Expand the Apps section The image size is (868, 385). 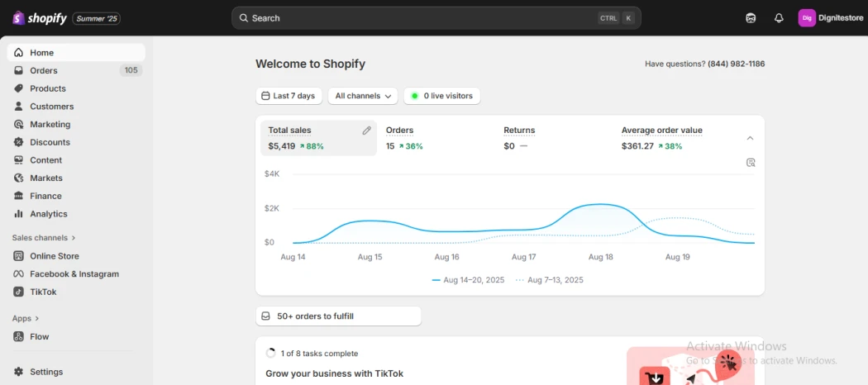click(x=26, y=319)
